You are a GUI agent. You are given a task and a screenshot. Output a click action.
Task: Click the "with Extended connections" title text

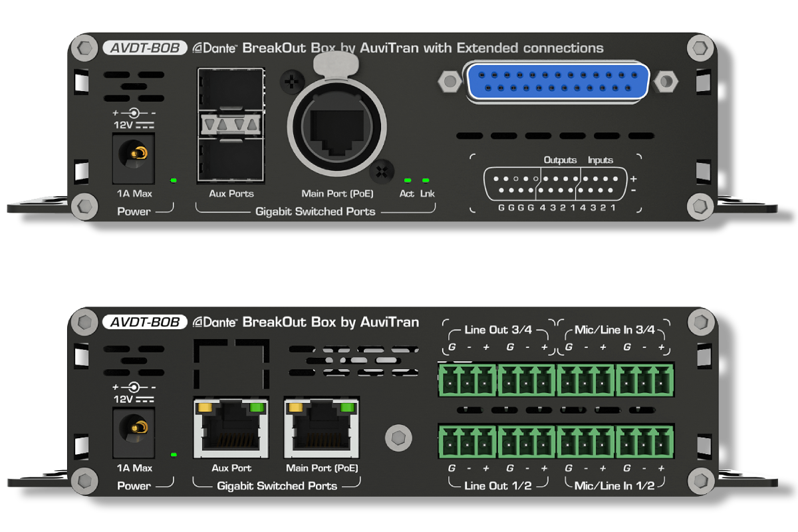tap(515, 48)
